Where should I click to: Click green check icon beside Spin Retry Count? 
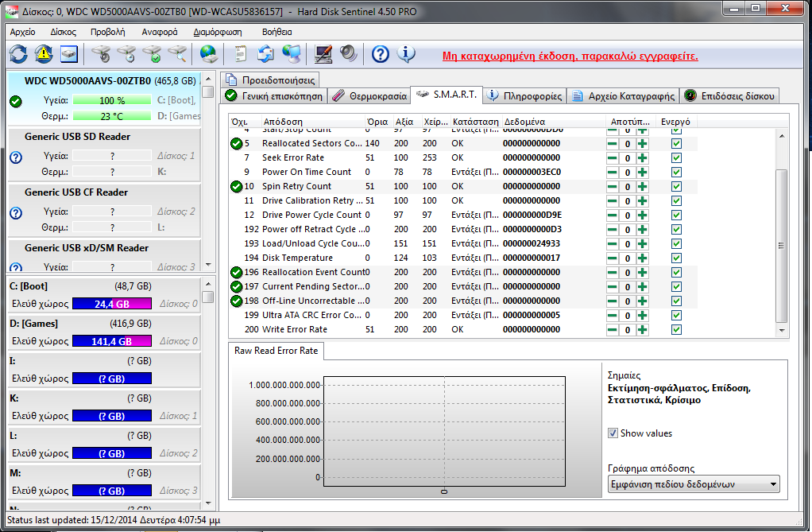point(236,187)
